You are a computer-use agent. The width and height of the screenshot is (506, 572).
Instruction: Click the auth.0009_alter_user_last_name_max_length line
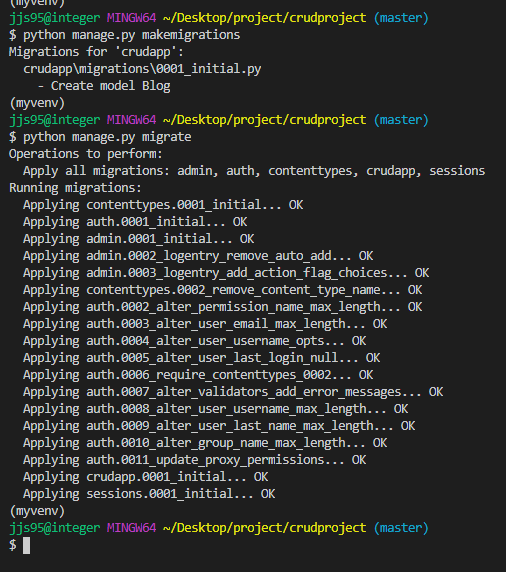click(x=219, y=426)
